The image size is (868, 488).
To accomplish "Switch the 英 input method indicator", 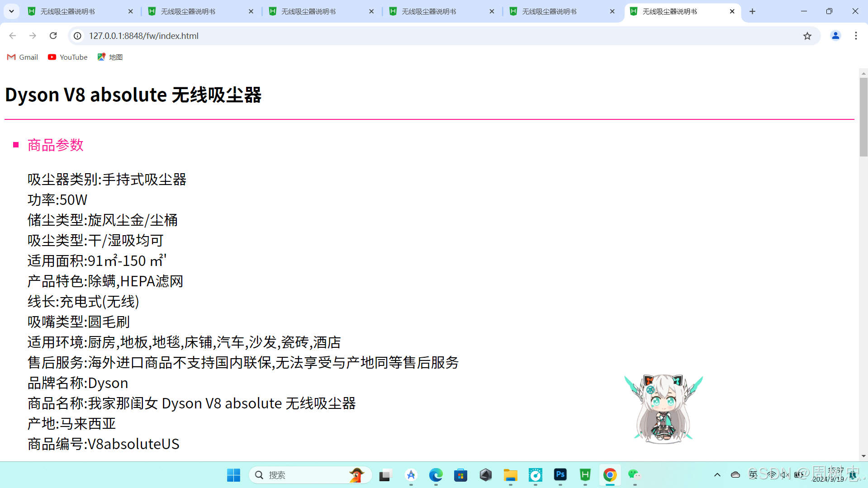I will click(x=754, y=475).
